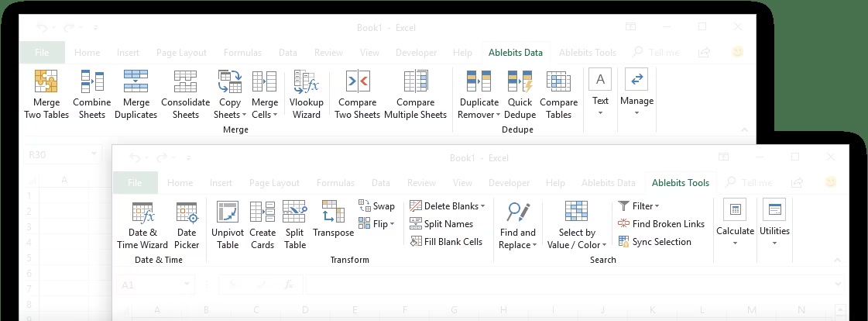Click the Quick Dedupe icon
Viewport: 868px width, 321px height.
tap(520, 81)
